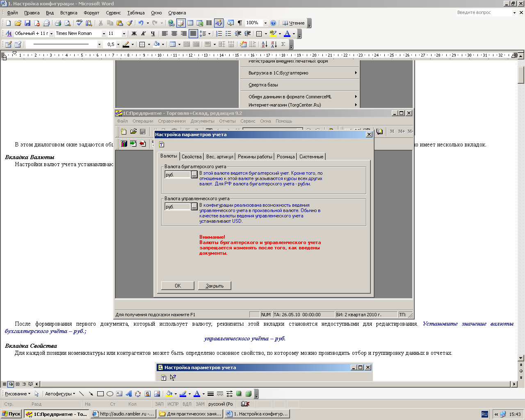Select the Draw Table pencil tool

point(8,44)
